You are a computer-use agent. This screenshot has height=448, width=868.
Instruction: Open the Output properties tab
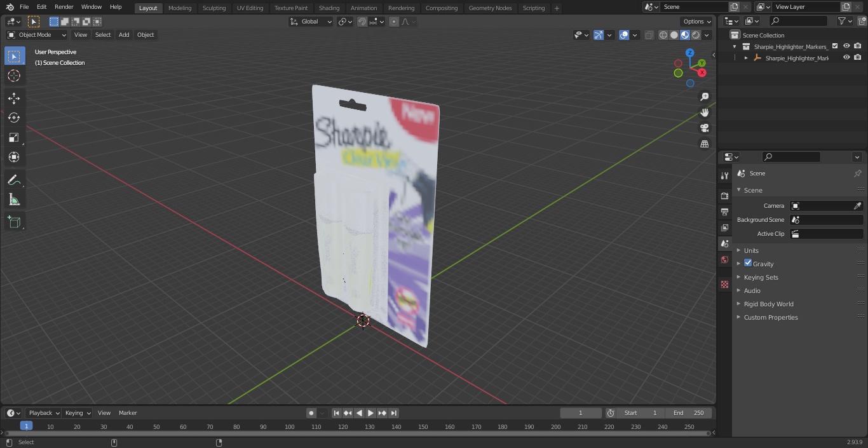coord(724,212)
